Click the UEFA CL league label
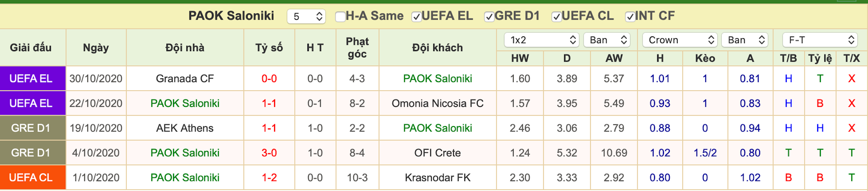The width and height of the screenshot is (868, 191). (31, 178)
